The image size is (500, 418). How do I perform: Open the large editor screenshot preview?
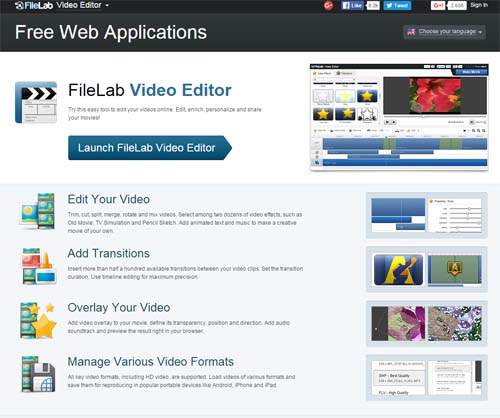(x=399, y=117)
